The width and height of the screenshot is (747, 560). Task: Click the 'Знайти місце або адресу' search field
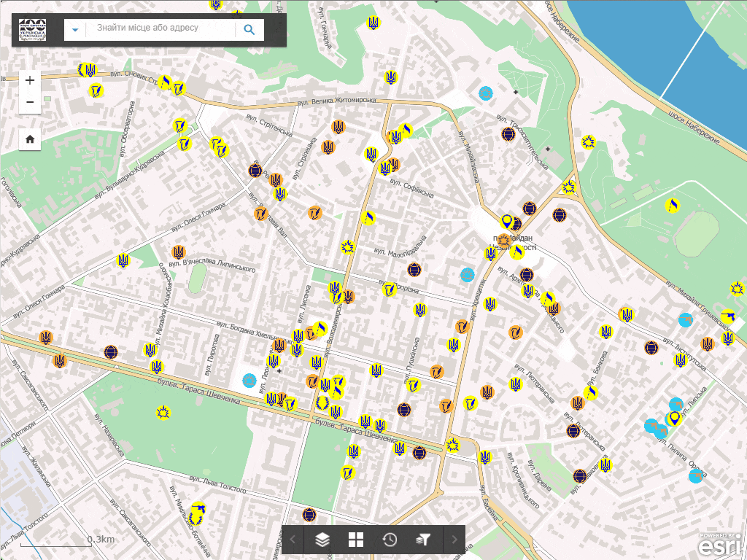point(160,29)
